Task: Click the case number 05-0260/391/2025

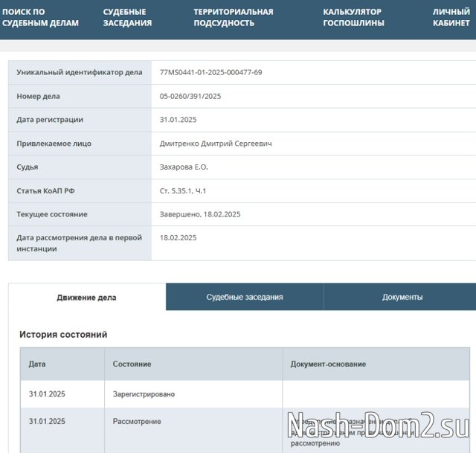Action: pyautogui.click(x=190, y=97)
